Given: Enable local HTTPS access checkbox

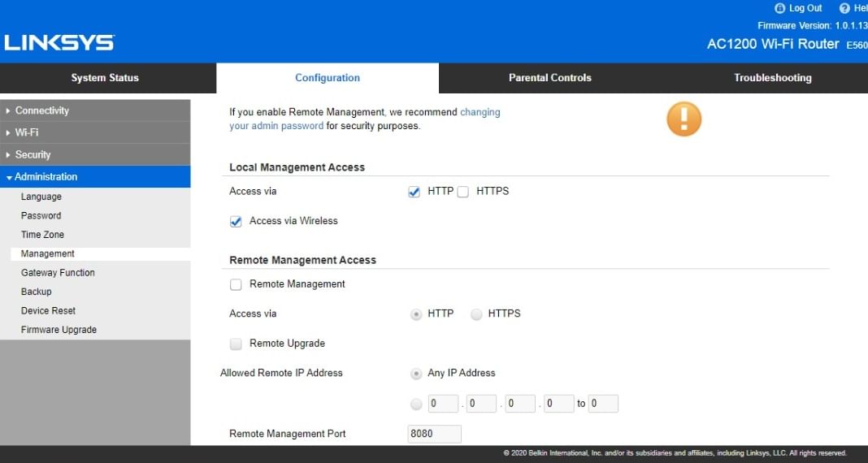Looking at the screenshot, I should pyautogui.click(x=463, y=192).
